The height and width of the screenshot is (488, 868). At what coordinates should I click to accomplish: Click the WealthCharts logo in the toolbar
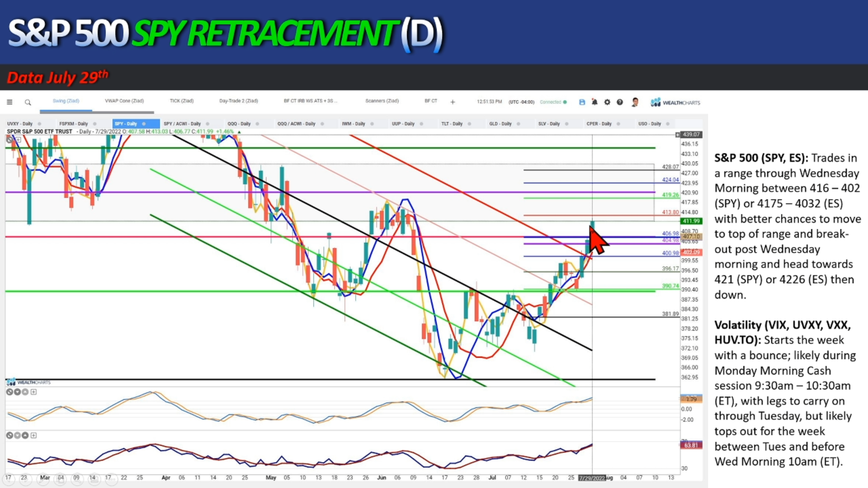(675, 103)
